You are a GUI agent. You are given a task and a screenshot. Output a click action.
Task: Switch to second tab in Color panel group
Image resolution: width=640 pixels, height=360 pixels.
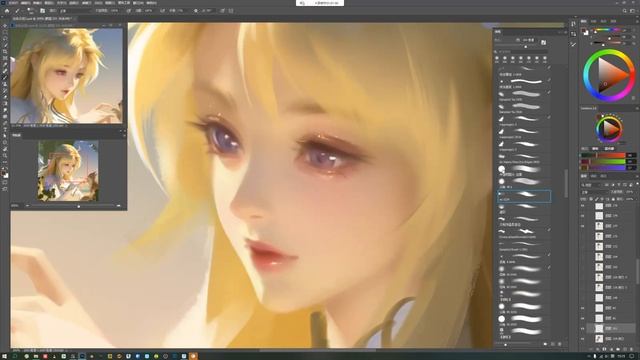click(593, 21)
